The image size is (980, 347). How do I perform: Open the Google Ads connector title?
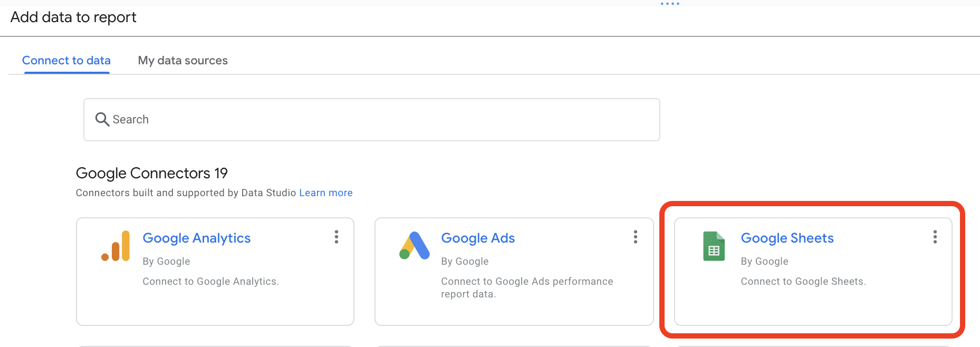click(x=478, y=238)
